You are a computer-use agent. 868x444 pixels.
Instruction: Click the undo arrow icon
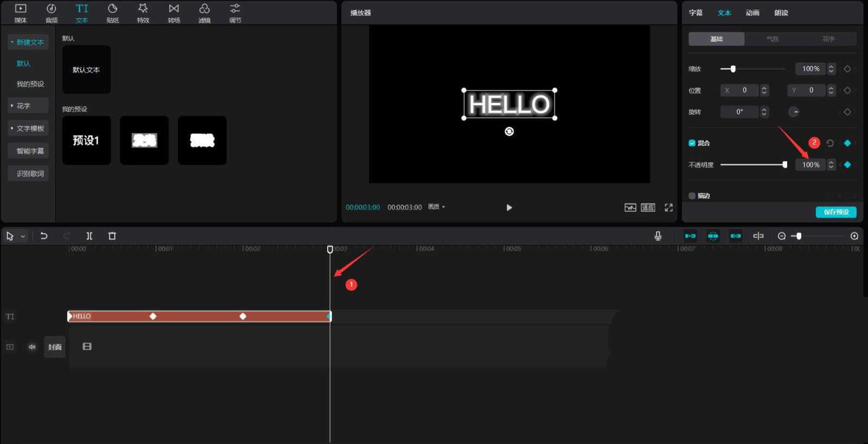[x=44, y=236]
